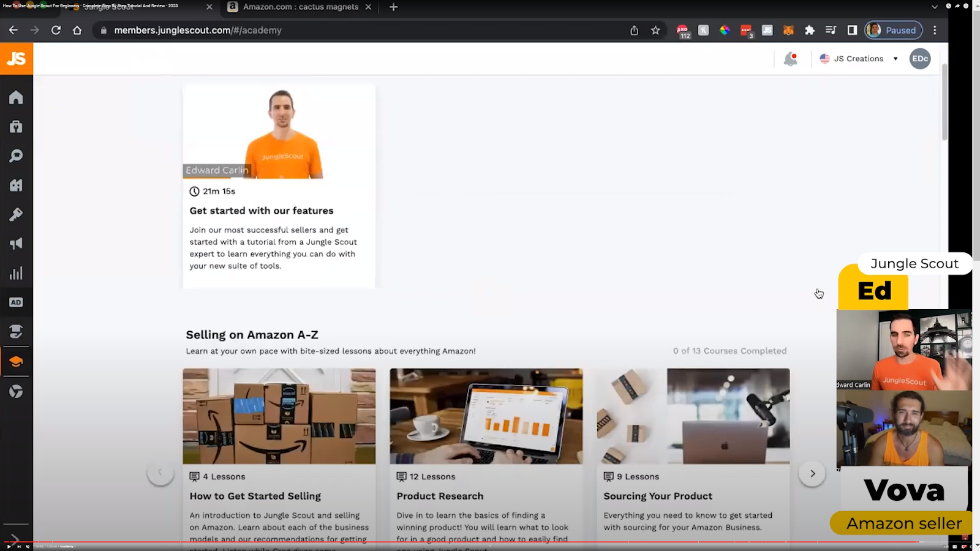Open the red chat extension with badge 3
The image size is (980, 551).
[x=746, y=31]
